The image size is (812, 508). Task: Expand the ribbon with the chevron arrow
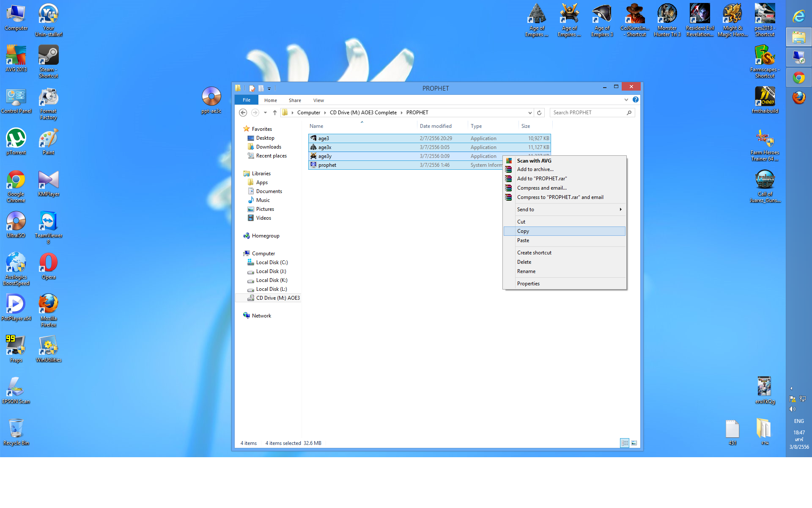[x=626, y=100]
